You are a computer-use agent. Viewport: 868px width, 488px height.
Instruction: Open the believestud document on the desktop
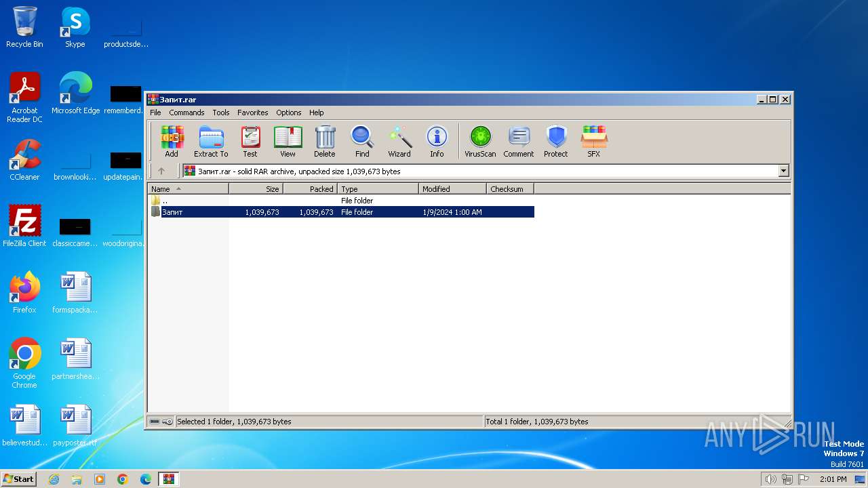[24, 426]
